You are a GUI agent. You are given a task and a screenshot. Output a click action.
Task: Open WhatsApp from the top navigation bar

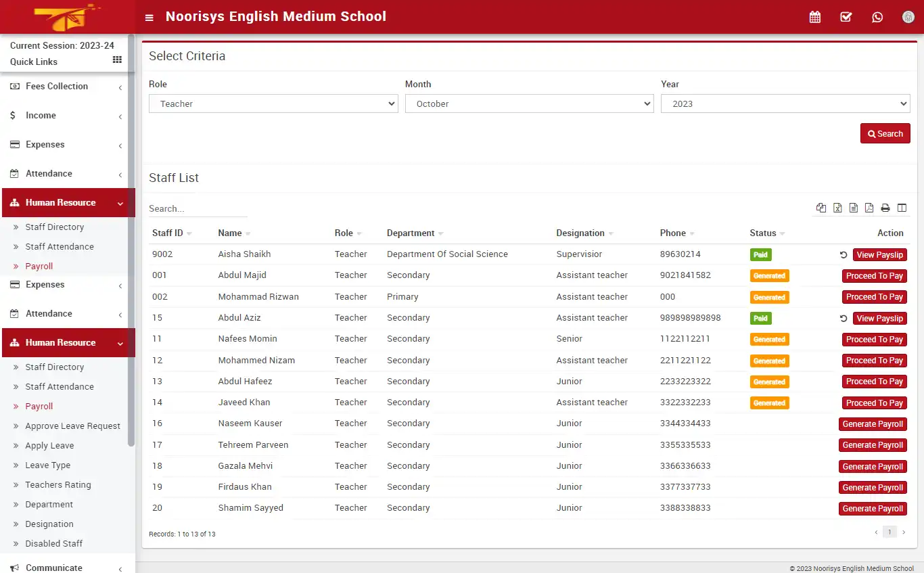click(877, 16)
